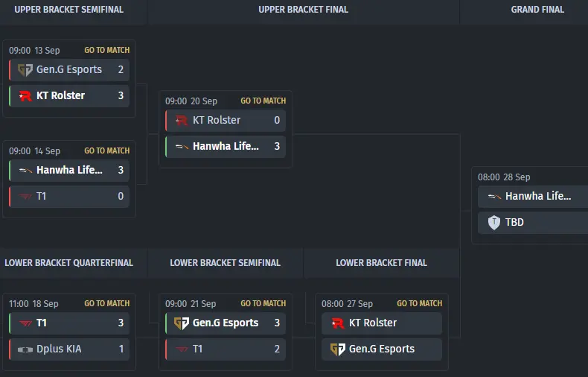The width and height of the screenshot is (588, 377).
Task: Click KT Rolster name in upper bracket final
Action: point(217,120)
